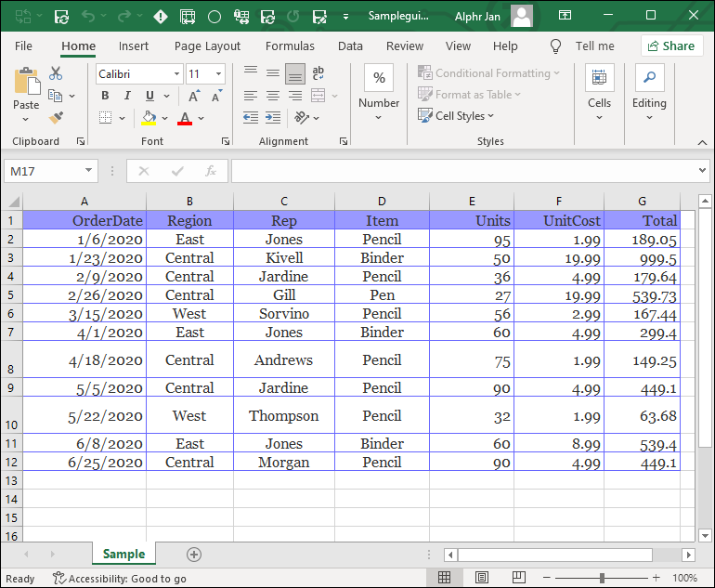Increase font size with the larger A icon
715x588 pixels.
point(194,96)
